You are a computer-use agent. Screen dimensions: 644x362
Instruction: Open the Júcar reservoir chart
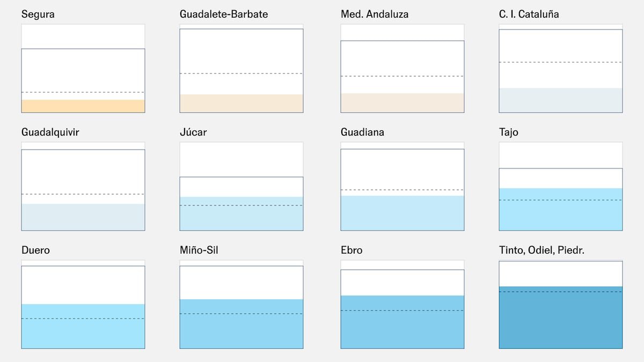point(241,187)
